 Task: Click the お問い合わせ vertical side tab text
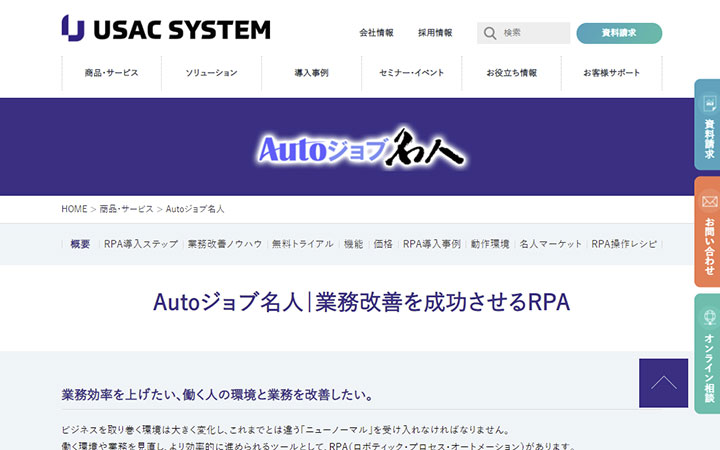pyautogui.click(x=709, y=246)
